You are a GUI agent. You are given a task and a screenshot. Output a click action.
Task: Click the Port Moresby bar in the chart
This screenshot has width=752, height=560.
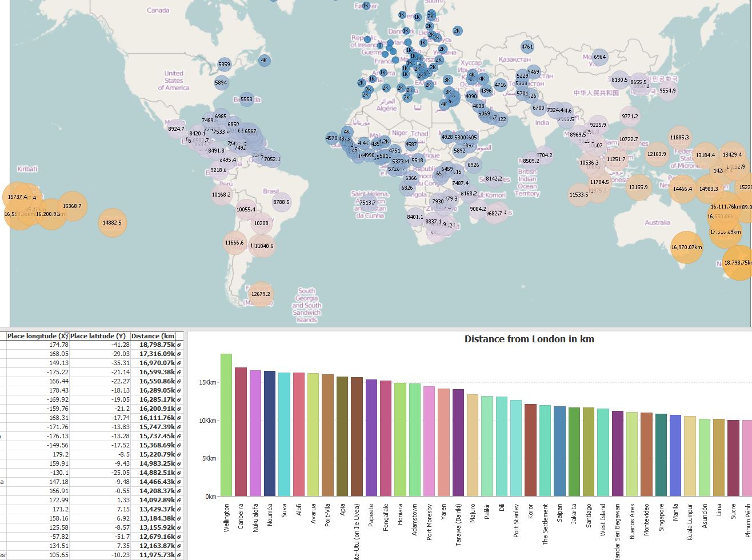point(429,441)
